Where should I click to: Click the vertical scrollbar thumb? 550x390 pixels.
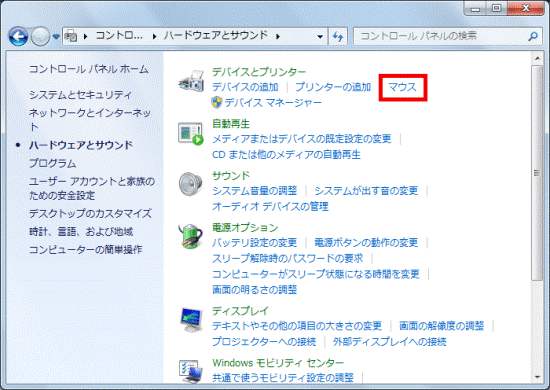click(537, 173)
